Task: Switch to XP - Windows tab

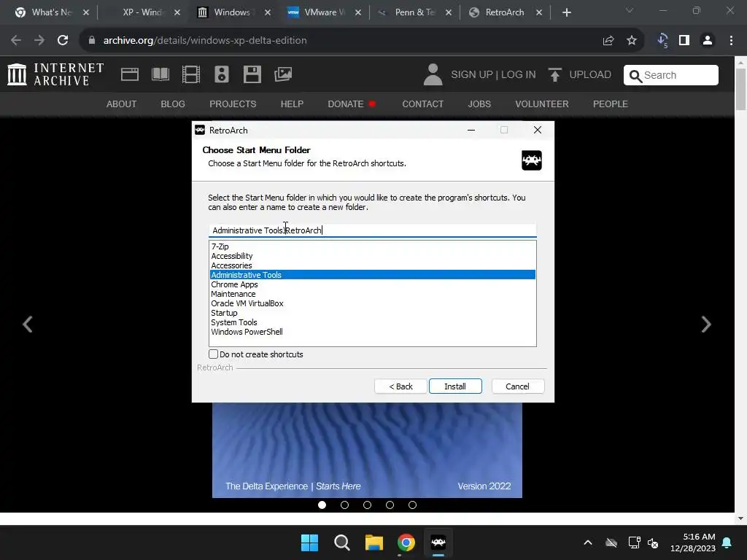Action: (x=143, y=12)
